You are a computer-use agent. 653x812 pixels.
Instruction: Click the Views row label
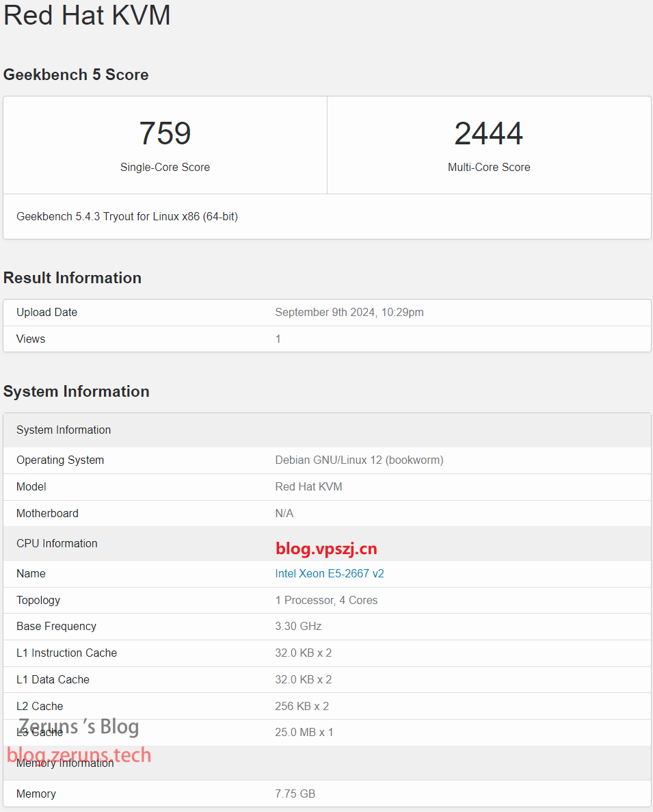tap(31, 339)
